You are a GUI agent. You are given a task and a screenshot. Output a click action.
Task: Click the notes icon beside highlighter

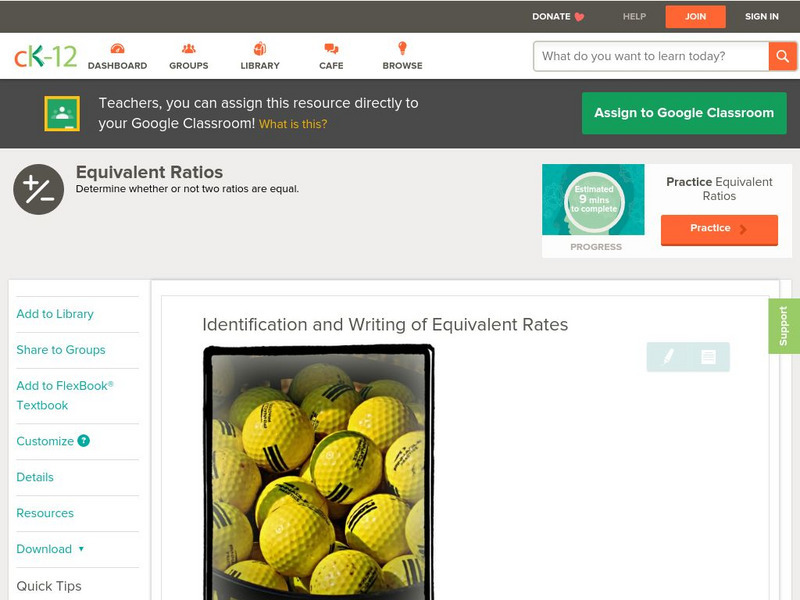pos(708,357)
